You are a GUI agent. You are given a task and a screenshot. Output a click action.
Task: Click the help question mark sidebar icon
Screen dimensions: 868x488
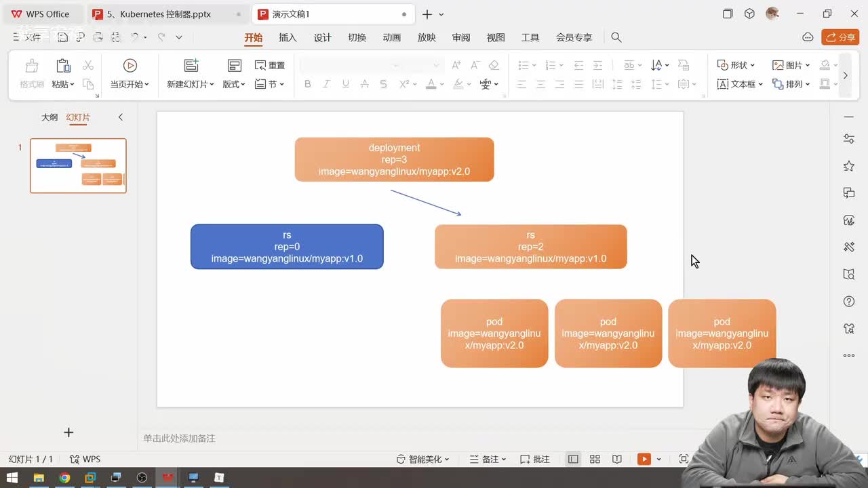pos(849,302)
